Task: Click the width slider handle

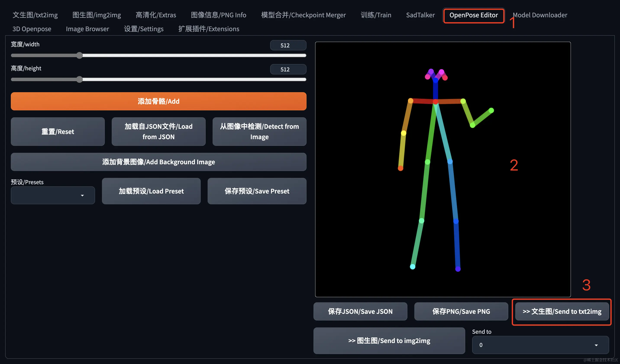Action: 79,55
